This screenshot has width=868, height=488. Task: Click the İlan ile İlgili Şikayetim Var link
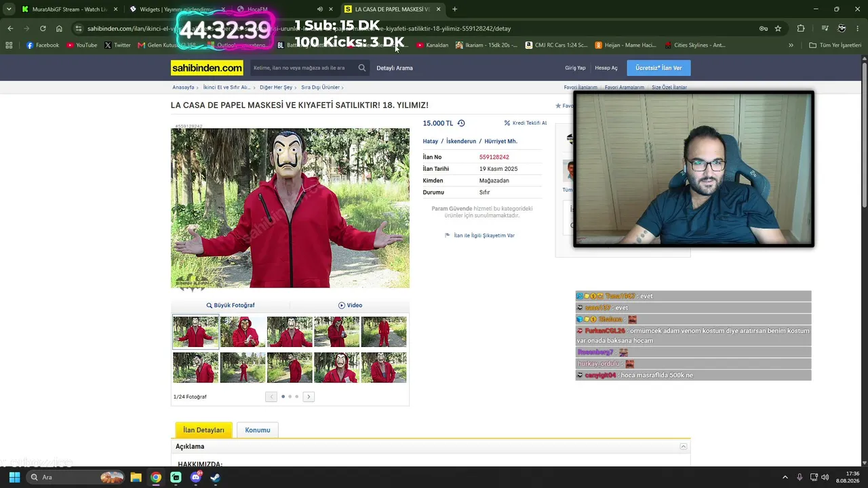coord(480,235)
